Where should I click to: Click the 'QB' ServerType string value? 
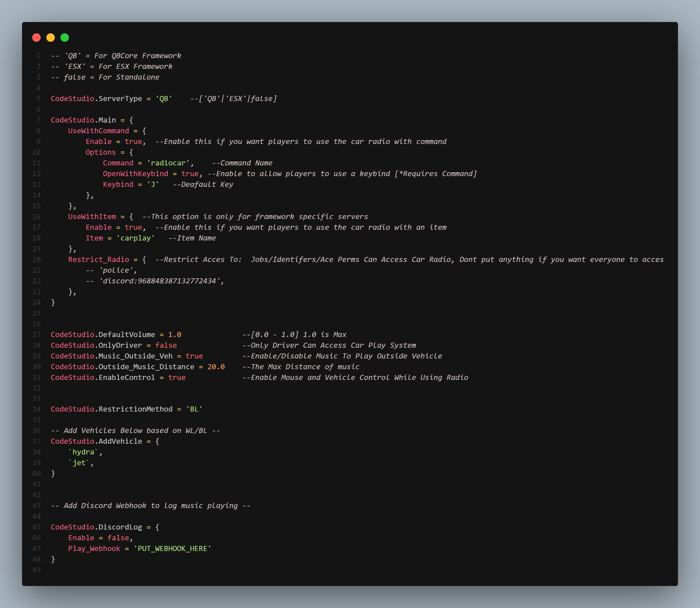pyautogui.click(x=164, y=99)
